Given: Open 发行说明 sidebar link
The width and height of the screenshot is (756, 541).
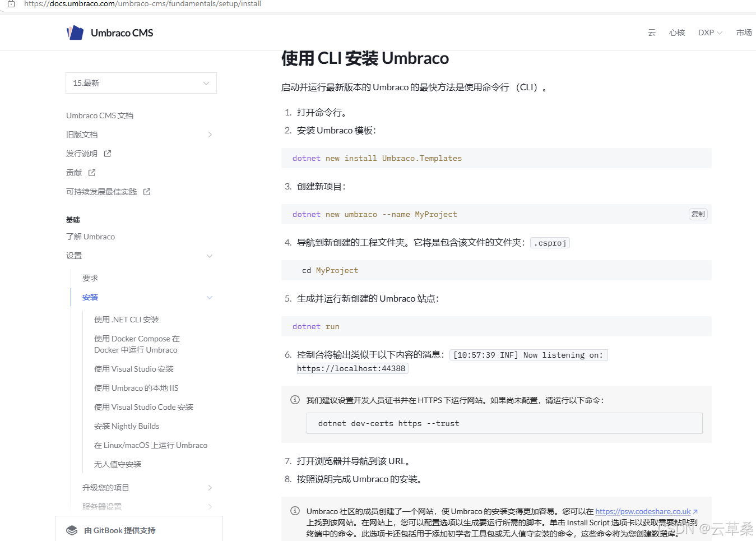Looking at the screenshot, I should pyautogui.click(x=82, y=154).
